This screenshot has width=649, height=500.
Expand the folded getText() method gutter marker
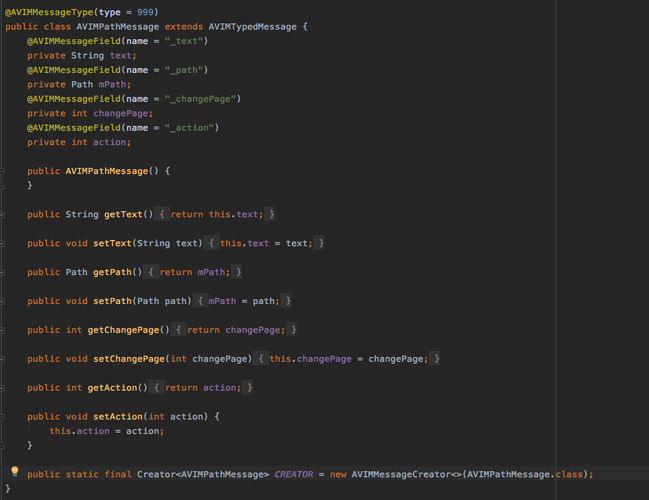[2, 214]
